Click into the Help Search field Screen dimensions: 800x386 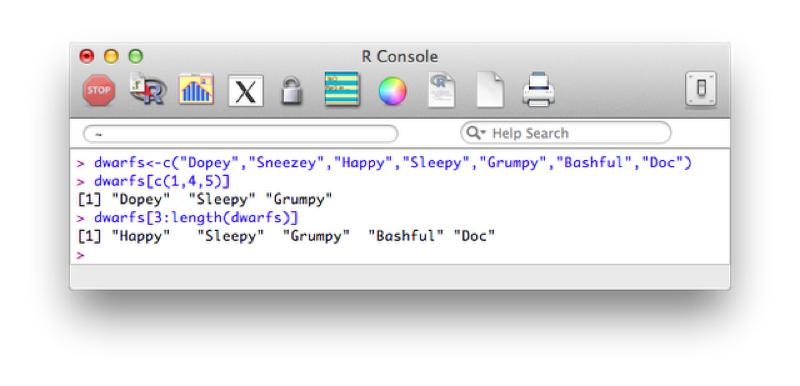565,133
